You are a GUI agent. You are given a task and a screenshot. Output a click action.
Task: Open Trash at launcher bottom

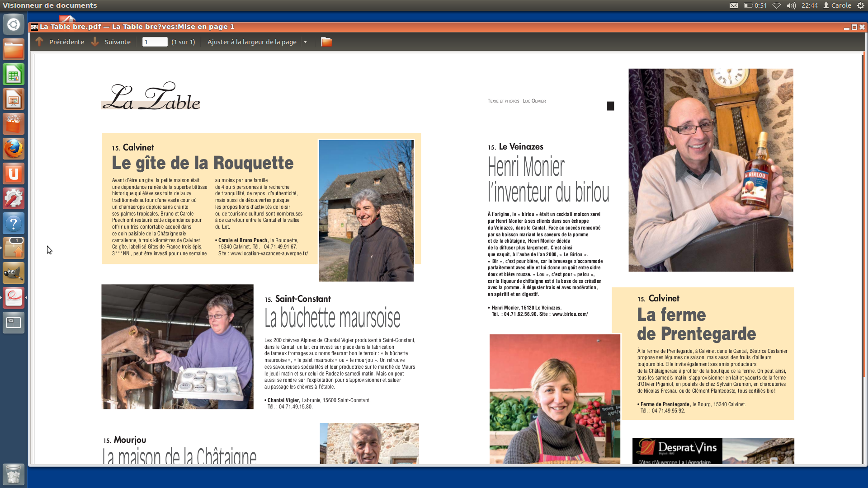click(x=14, y=474)
